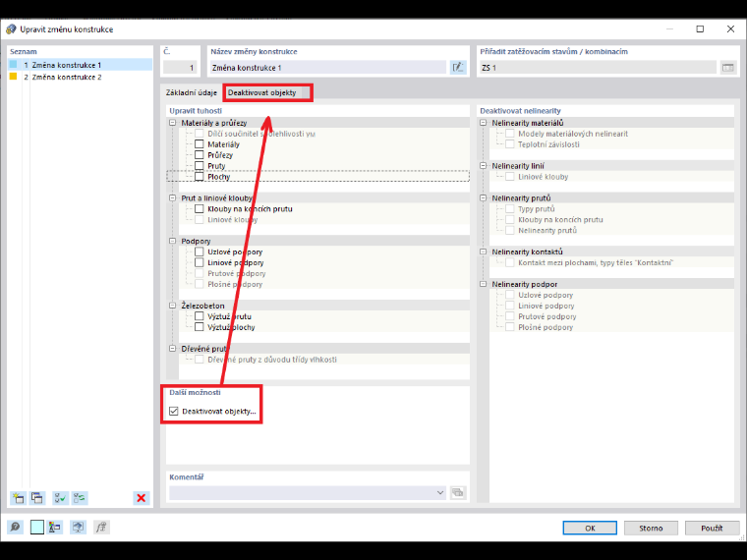Apply changes with Použít button
This screenshot has width=747, height=560.
pyautogui.click(x=712, y=528)
